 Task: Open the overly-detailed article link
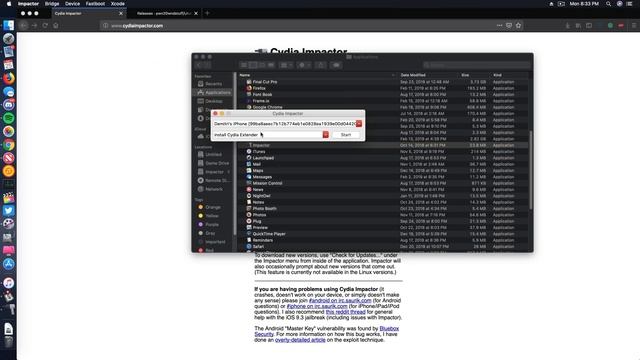300,340
